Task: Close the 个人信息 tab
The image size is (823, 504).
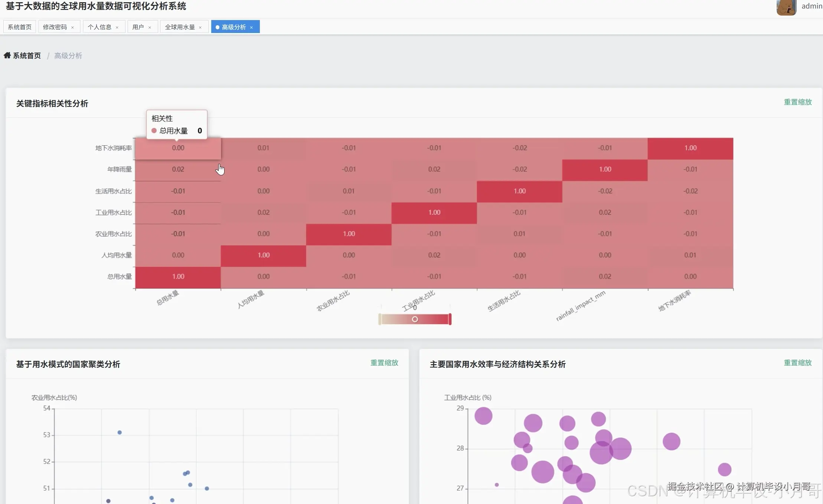Action: pyautogui.click(x=117, y=27)
